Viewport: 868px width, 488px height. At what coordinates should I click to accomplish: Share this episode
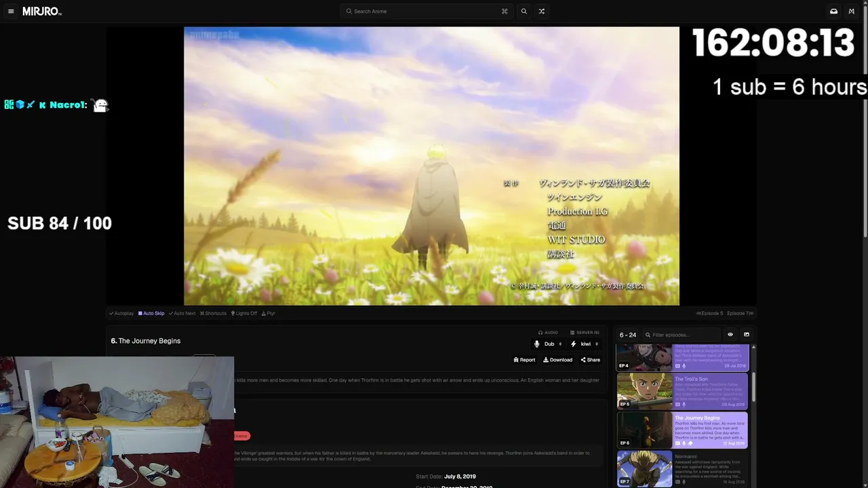(590, 360)
